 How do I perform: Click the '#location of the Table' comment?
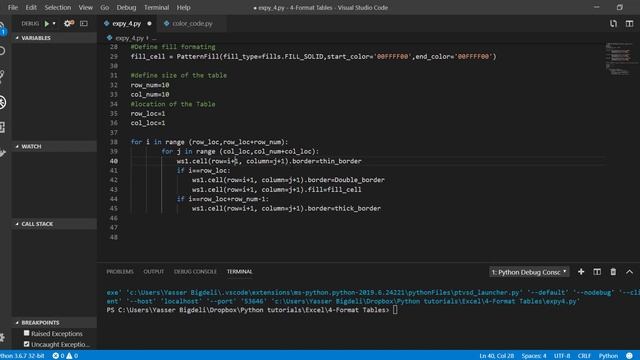(x=173, y=104)
